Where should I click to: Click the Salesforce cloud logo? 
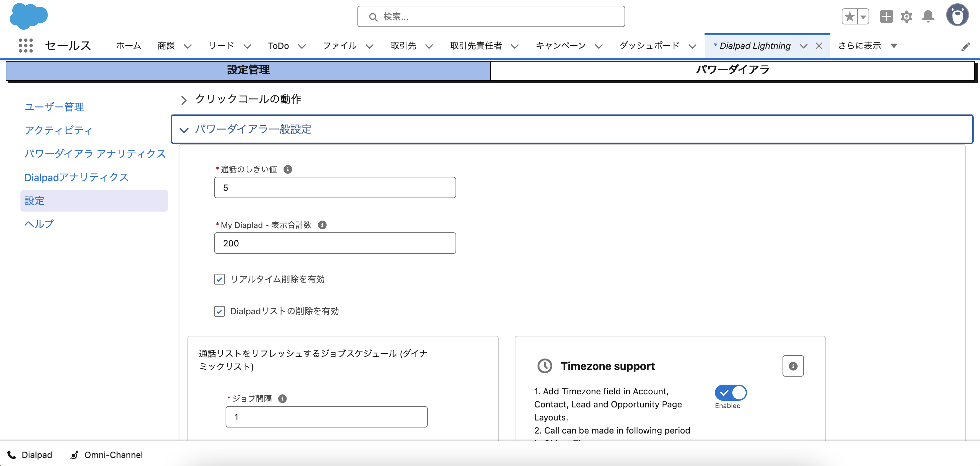coord(28,16)
